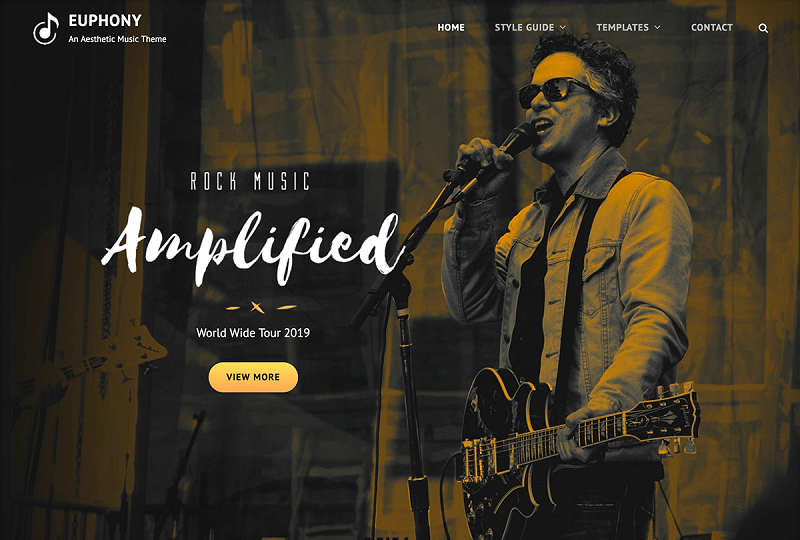The height and width of the screenshot is (540, 800).
Task: Open the Style Guide menu label
Action: click(524, 28)
